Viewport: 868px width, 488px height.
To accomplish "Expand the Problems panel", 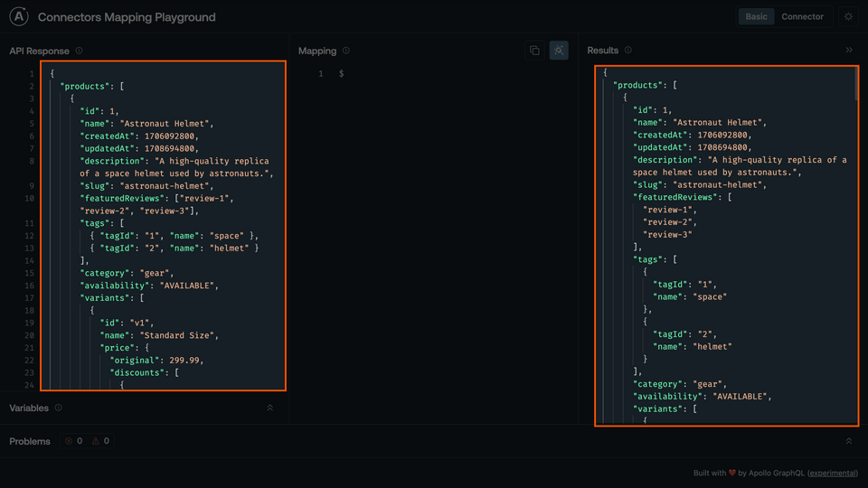I will [x=849, y=441].
